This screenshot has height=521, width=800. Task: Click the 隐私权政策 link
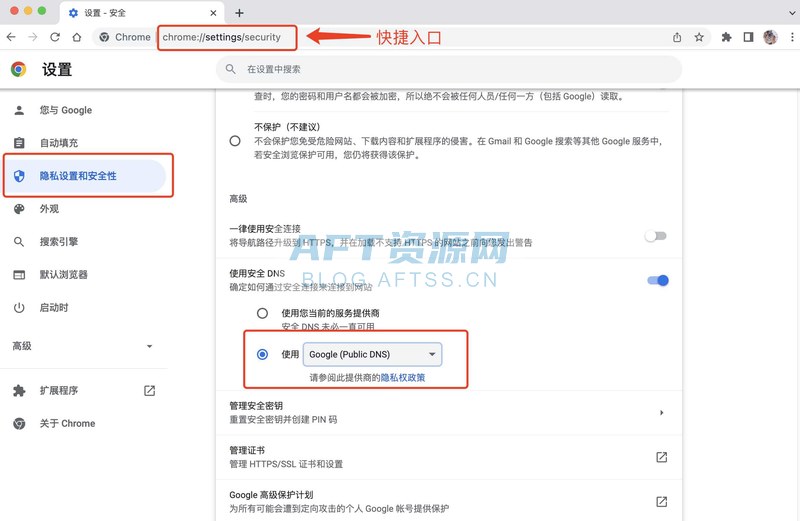tap(402, 378)
